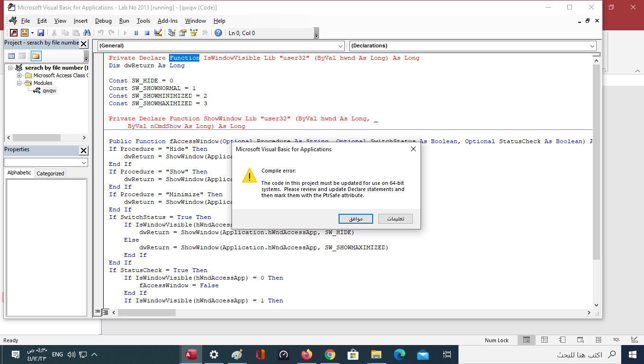The width and height of the screenshot is (644, 364).
Task: Click the Save floppy disk icon
Action: click(41, 33)
